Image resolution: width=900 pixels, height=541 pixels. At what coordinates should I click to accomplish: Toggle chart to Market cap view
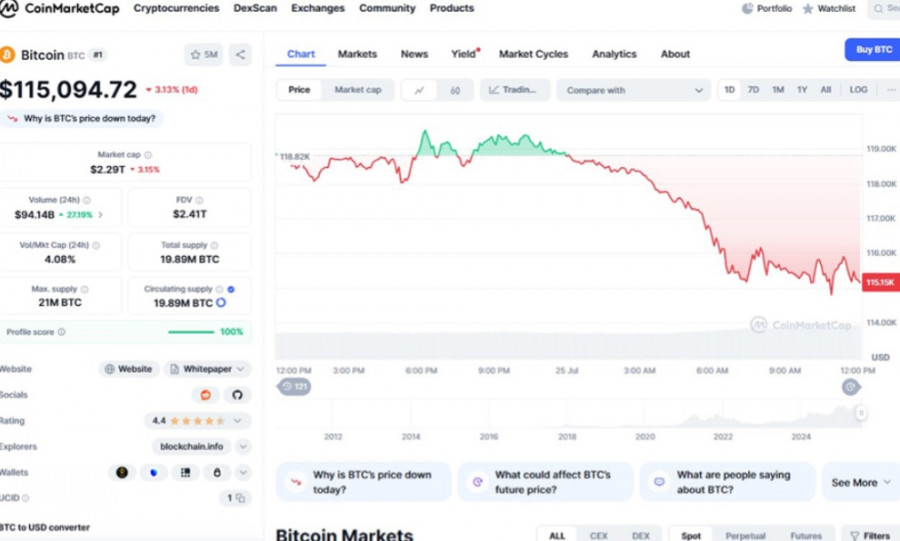tap(357, 90)
